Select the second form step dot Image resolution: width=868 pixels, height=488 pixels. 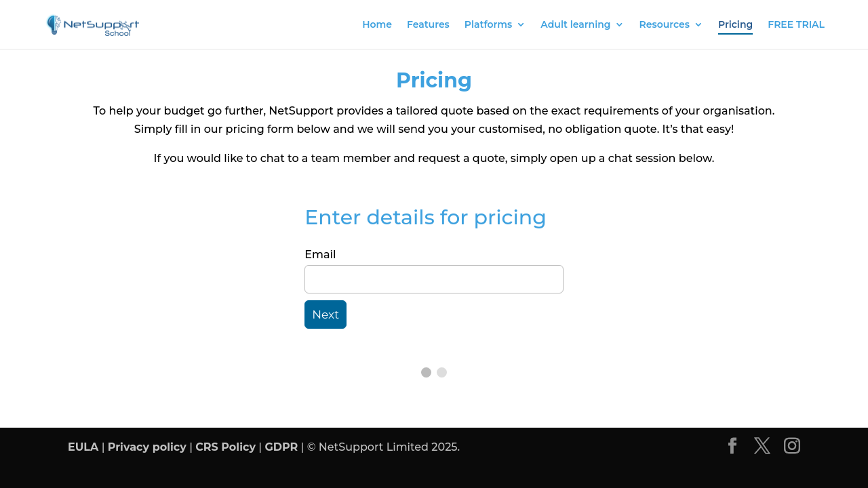tap(442, 372)
